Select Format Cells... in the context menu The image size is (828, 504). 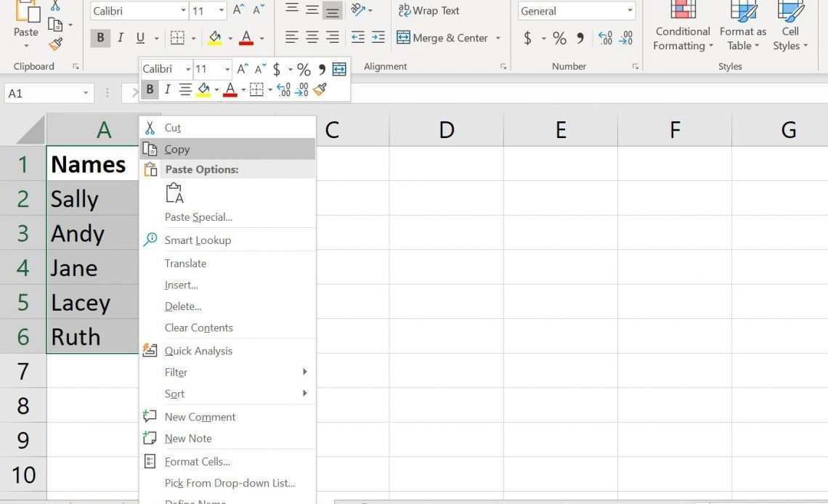(x=197, y=461)
